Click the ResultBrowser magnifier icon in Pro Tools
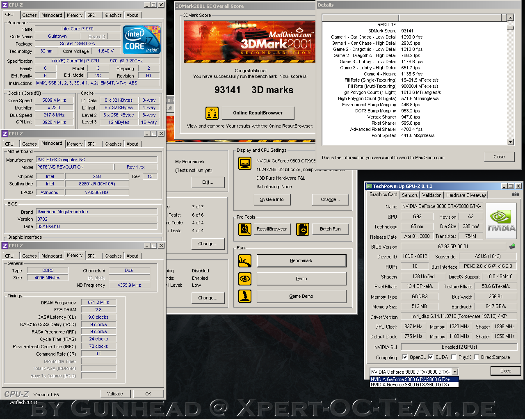The image size is (525, 420). (245, 229)
